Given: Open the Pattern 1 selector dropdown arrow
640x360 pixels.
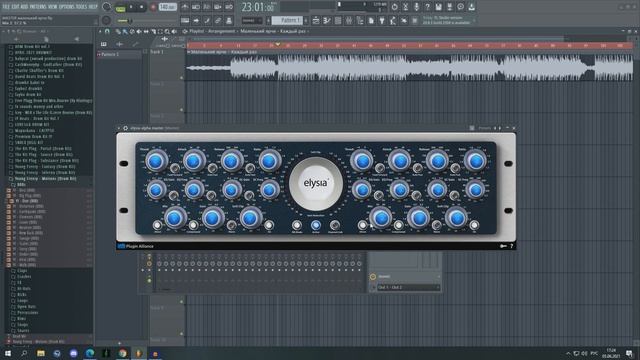Looking at the screenshot, I should (268, 20).
